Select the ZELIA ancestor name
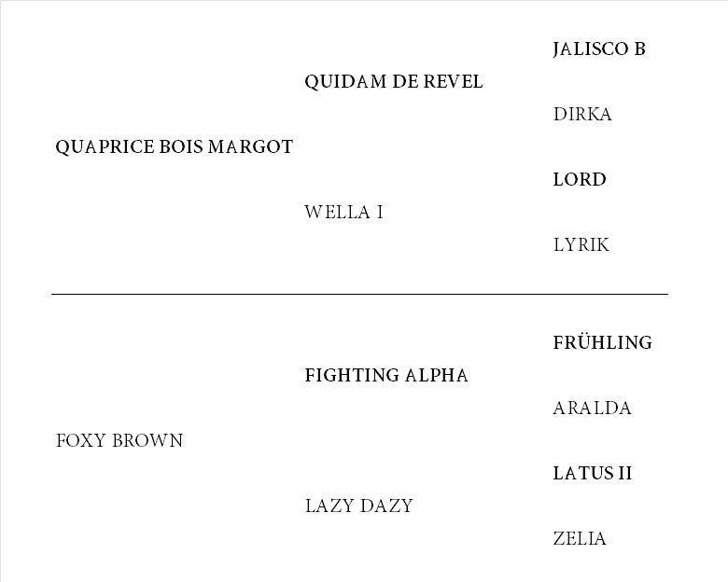Viewport: 728px width, 582px height. click(x=580, y=538)
